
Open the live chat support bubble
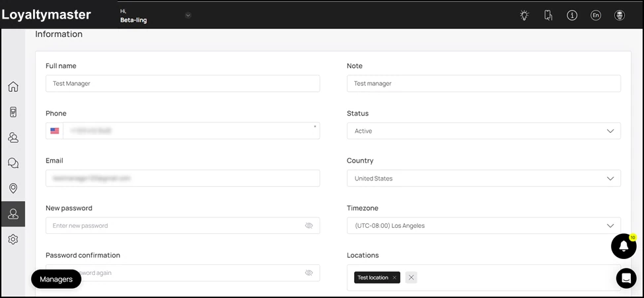[626, 278]
